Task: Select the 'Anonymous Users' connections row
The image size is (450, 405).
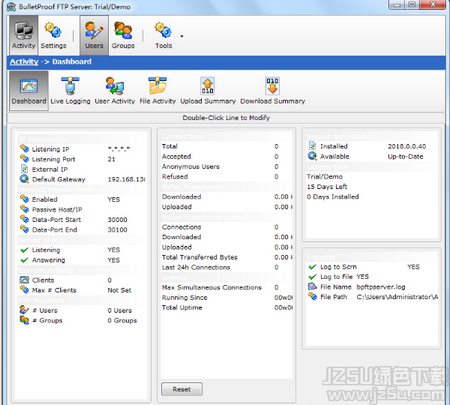Action: click(x=227, y=166)
